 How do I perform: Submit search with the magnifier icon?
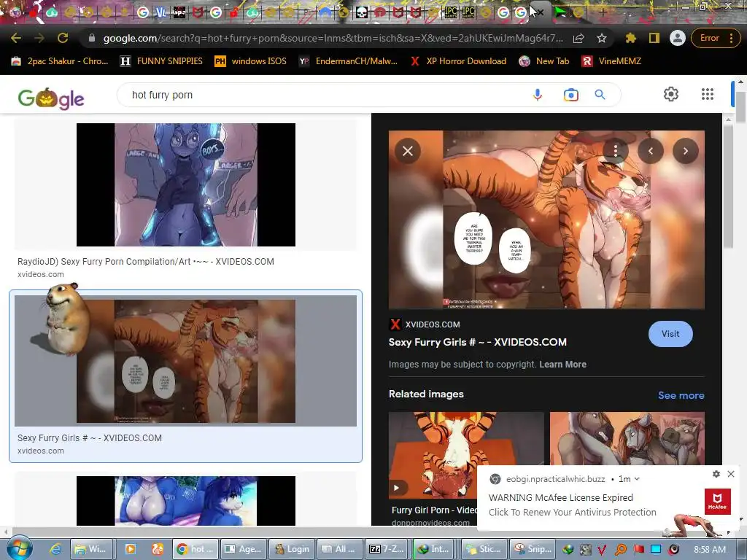tap(600, 95)
